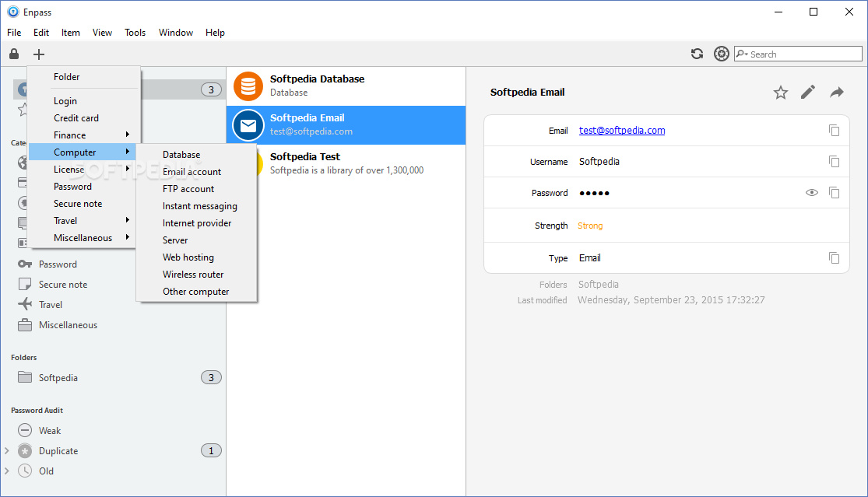The height and width of the screenshot is (497, 868).
Task: Click the search magnifier icon
Action: [742, 54]
